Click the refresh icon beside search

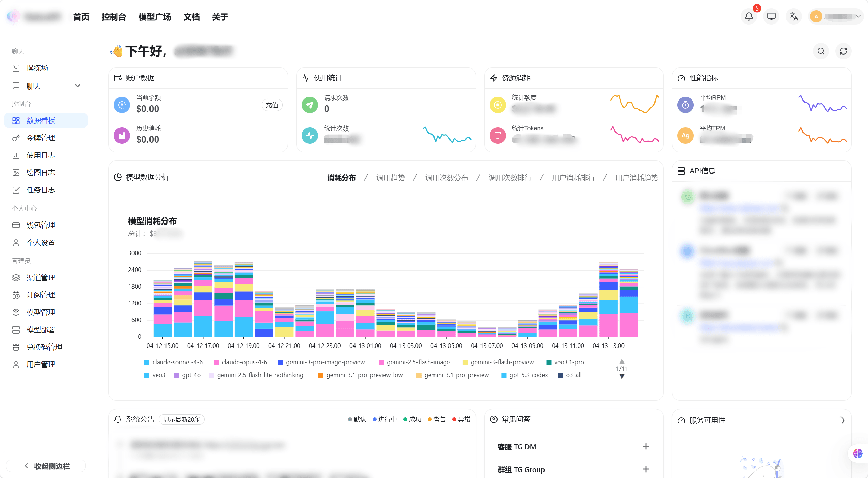pos(843,51)
